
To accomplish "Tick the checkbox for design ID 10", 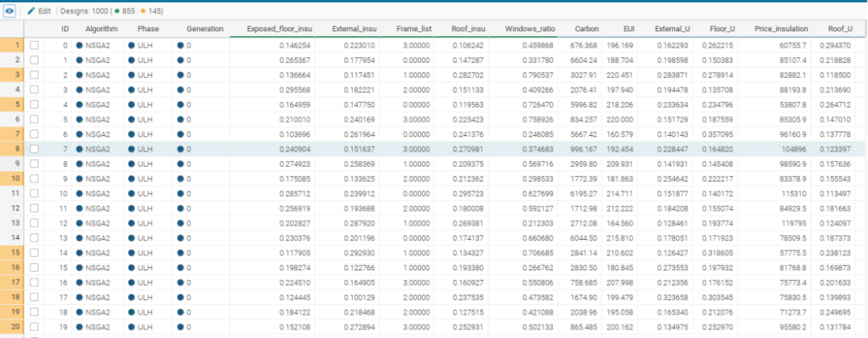I will (x=35, y=193).
